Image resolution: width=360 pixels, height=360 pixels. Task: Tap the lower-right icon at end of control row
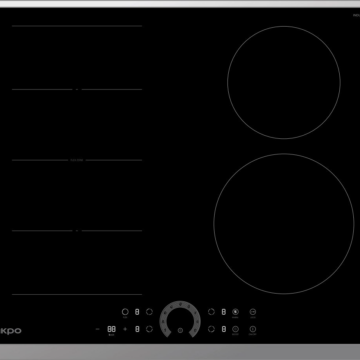[253, 329]
